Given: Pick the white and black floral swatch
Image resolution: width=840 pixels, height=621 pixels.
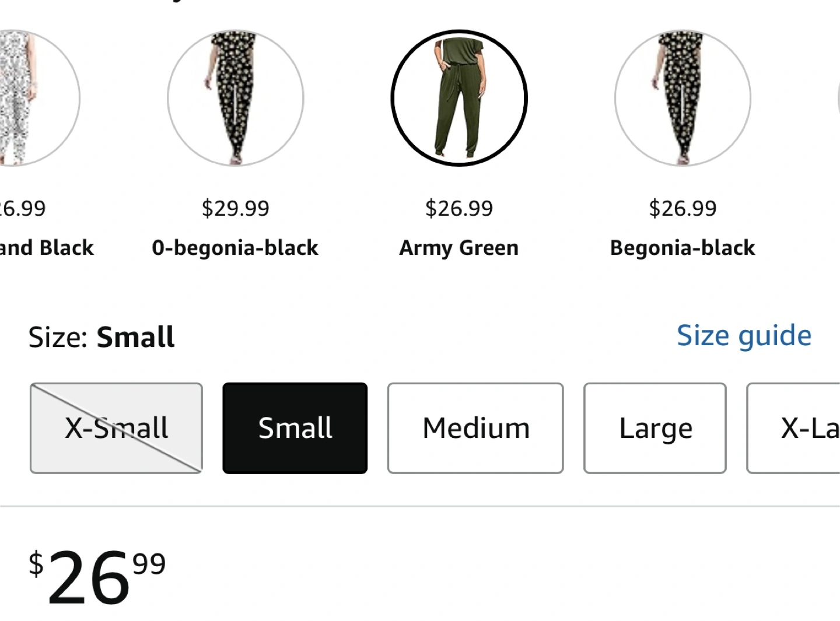Looking at the screenshot, I should tap(35, 98).
